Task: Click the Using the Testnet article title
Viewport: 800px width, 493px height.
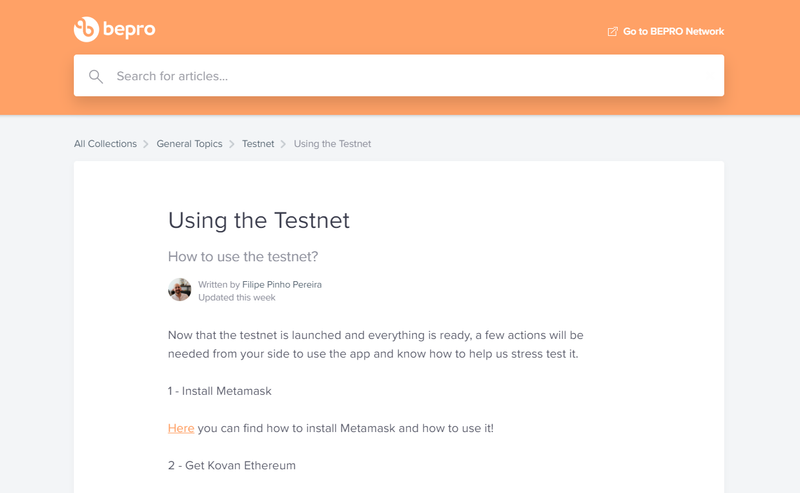Action: 258,220
